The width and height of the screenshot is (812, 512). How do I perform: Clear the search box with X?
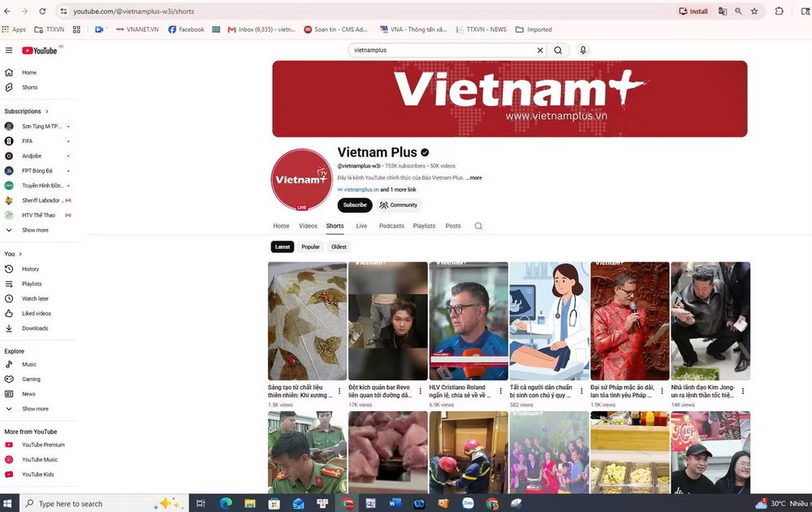coord(540,50)
